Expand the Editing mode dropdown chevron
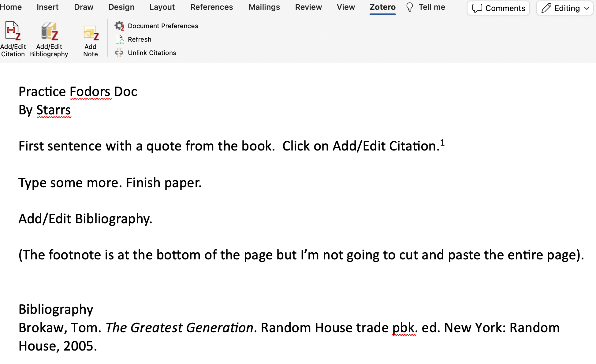Screen dimensions: 596x364 click(587, 8)
